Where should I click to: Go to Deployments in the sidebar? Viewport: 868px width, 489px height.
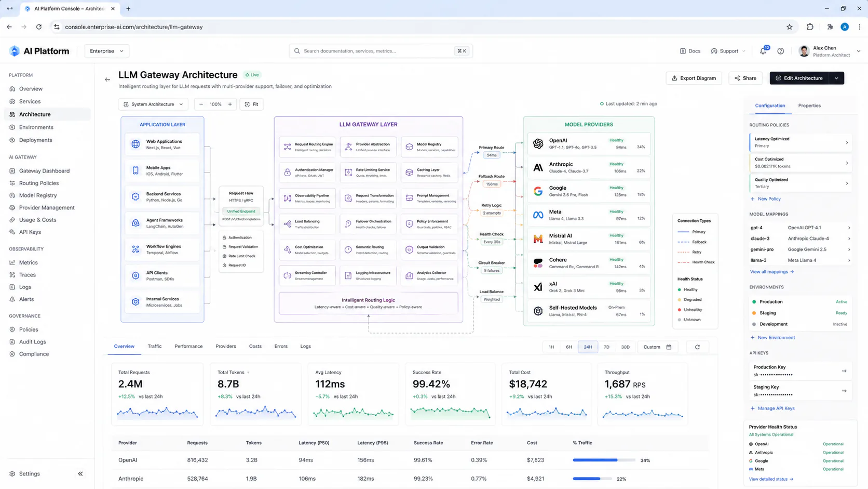36,140
